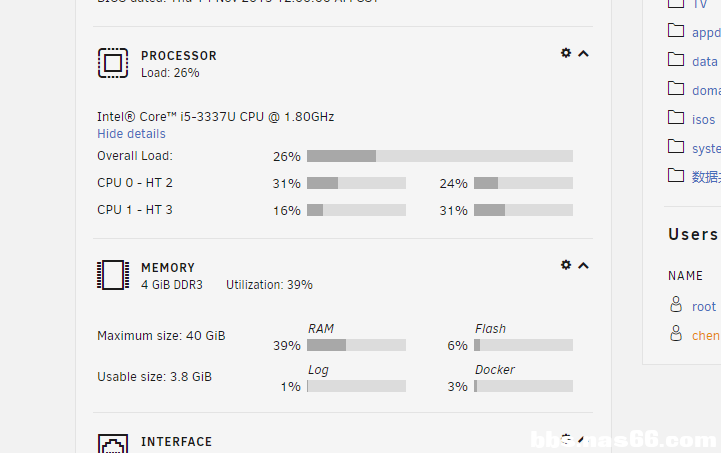The image size is (721, 453).
Task: Click the Memory module icon
Action: (113, 275)
